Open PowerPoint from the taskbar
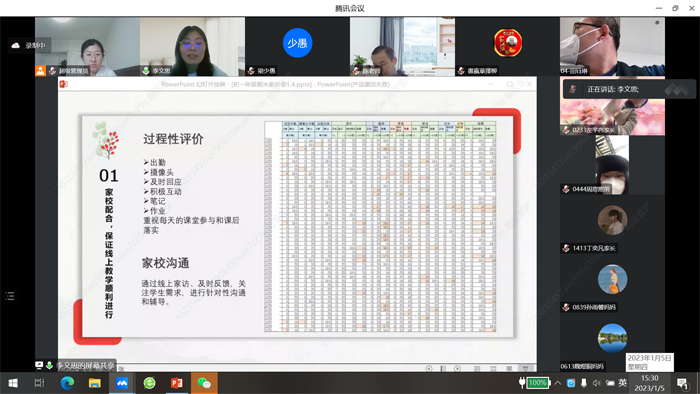The height and width of the screenshot is (394, 700). (x=177, y=383)
